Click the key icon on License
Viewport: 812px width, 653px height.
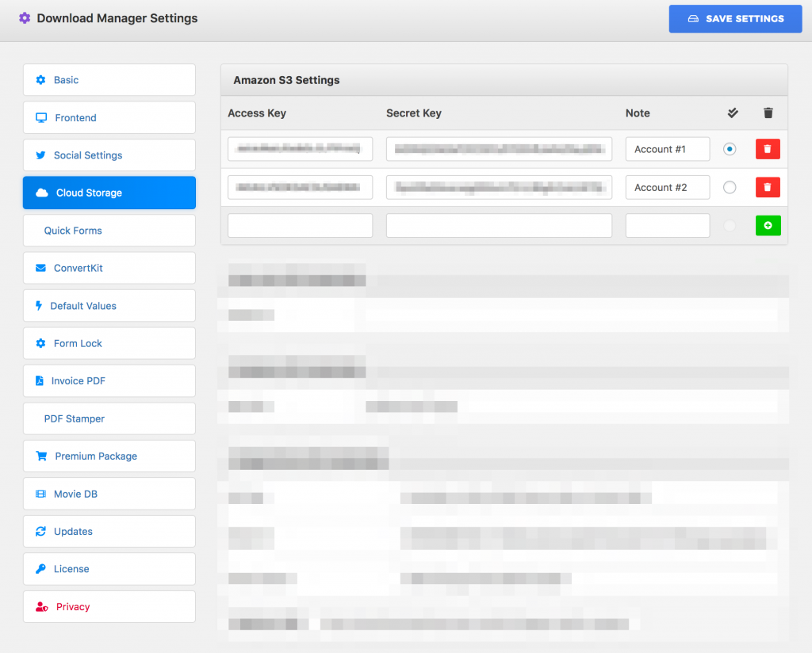tap(40, 569)
